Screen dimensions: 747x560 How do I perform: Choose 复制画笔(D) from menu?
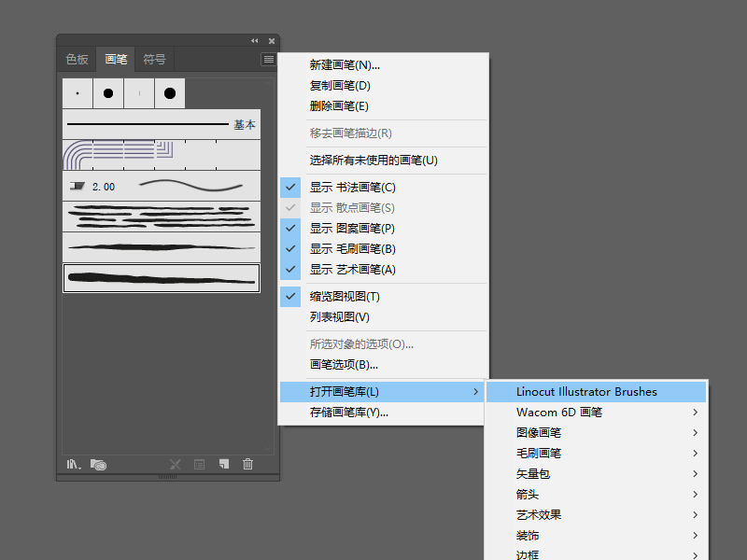click(x=383, y=86)
